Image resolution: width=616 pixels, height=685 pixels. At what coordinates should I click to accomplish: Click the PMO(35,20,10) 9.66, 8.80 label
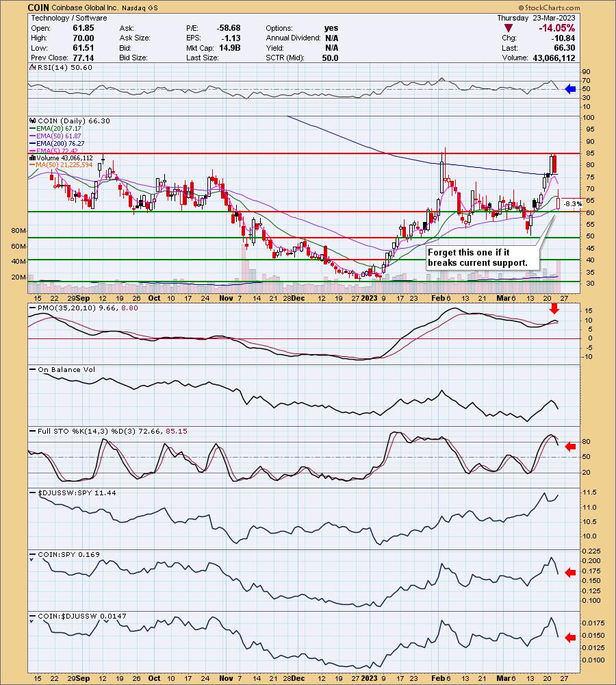(x=88, y=308)
